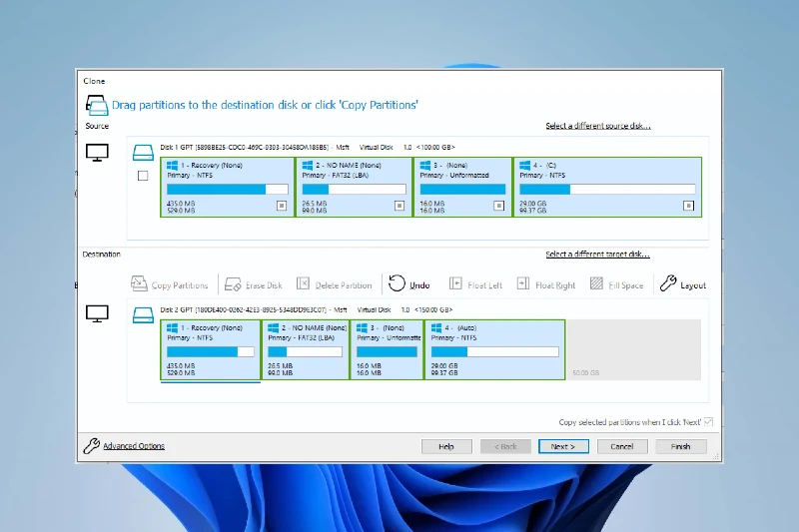The width and height of the screenshot is (799, 532).
Task: Select destination partition 4 (Auto) NTFS
Action: pyautogui.click(x=494, y=349)
